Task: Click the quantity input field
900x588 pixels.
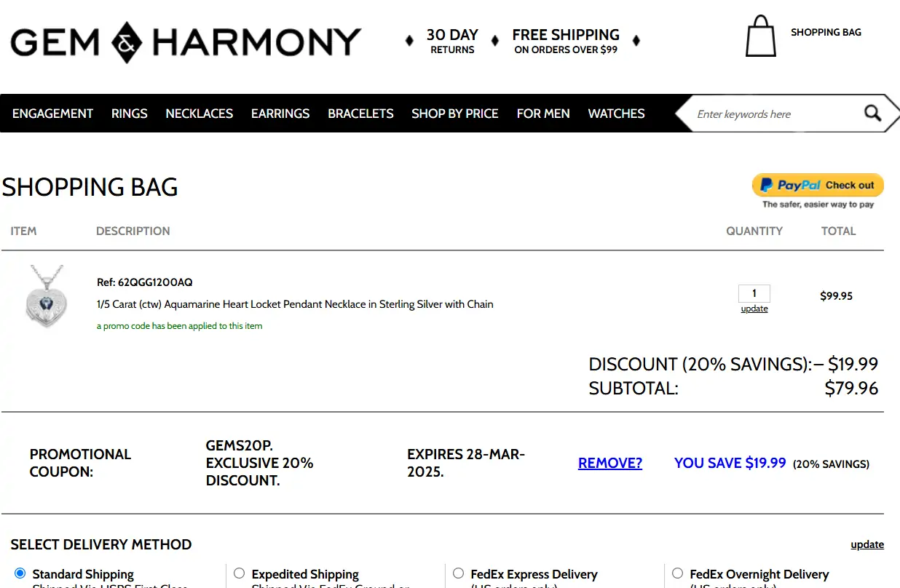Action: [x=754, y=293]
